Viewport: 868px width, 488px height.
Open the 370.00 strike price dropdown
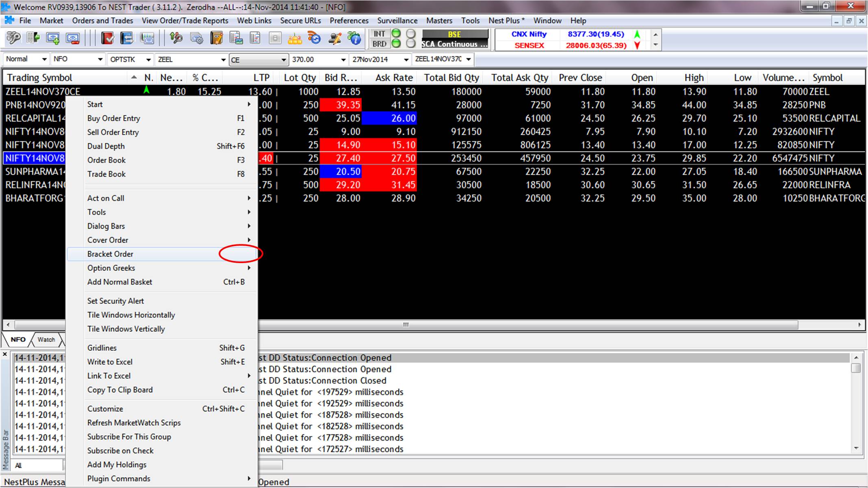pyautogui.click(x=343, y=60)
